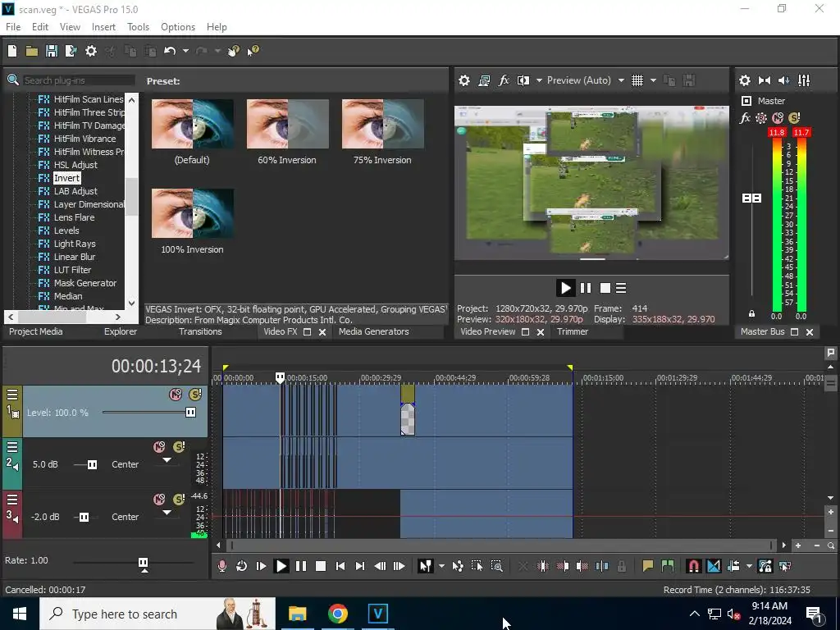The image size is (840, 630).
Task: Click Downmix output icon on Master Bus
Action: coord(765,80)
